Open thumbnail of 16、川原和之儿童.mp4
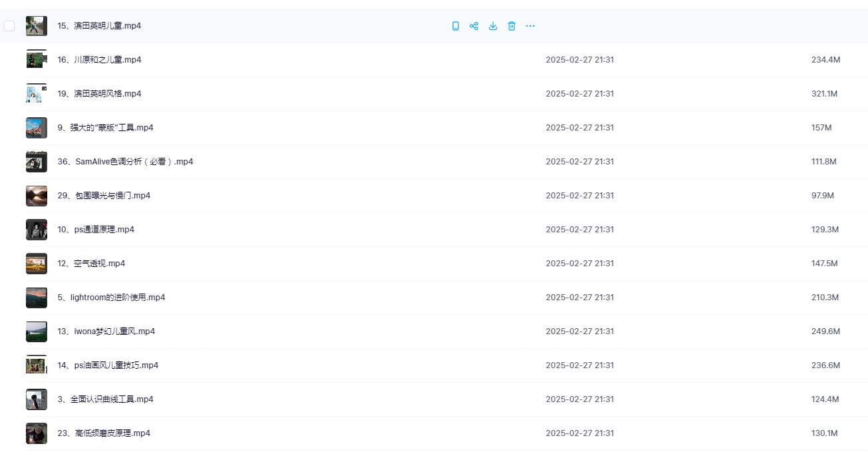 tap(36, 60)
